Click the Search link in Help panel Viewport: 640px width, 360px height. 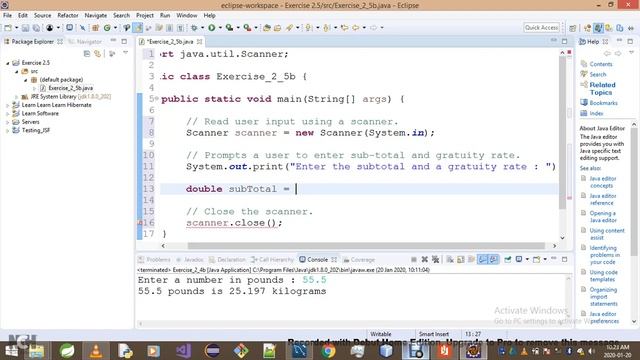598,74
